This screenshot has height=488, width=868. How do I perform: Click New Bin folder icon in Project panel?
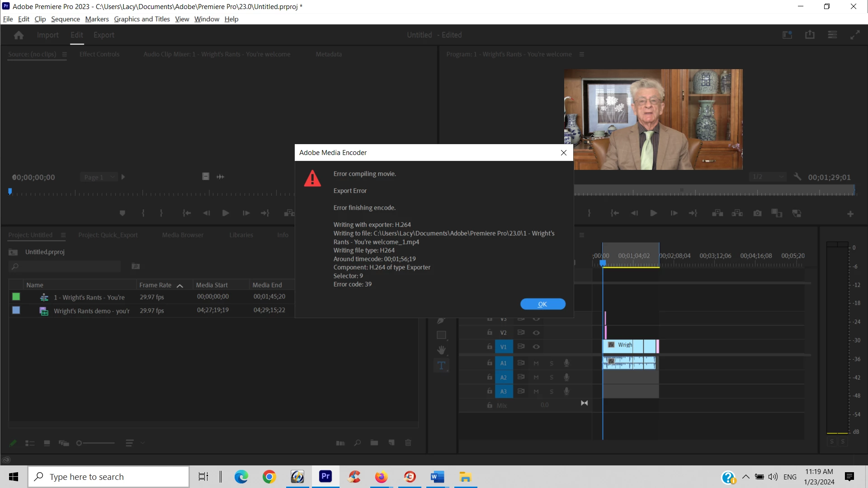click(x=374, y=443)
